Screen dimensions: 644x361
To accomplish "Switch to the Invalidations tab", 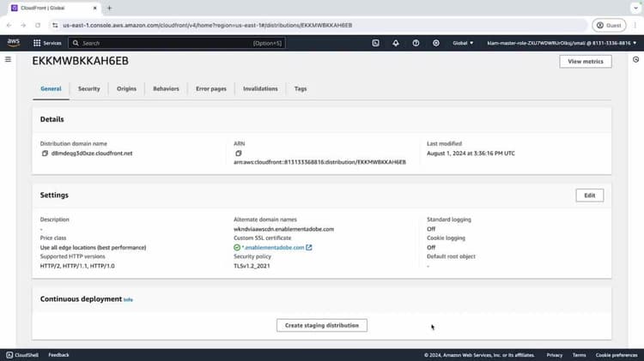I will click(x=260, y=88).
